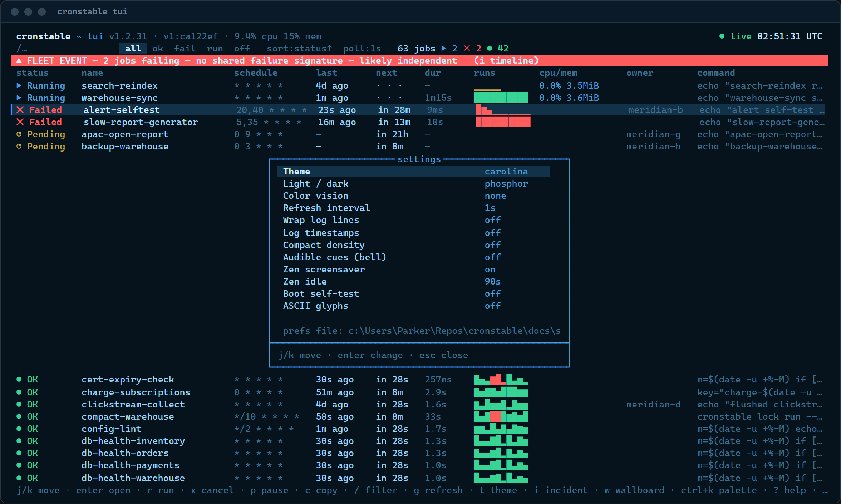Click the green live indicator dot

(722, 36)
